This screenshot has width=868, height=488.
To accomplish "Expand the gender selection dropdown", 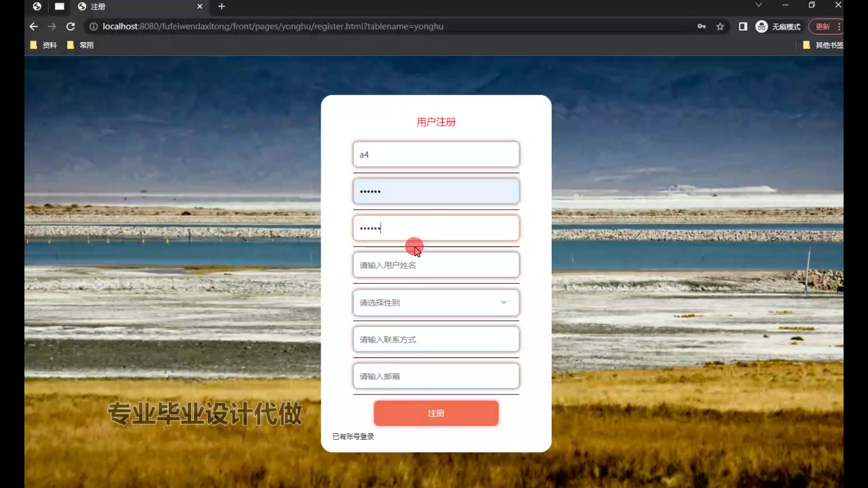I will click(436, 303).
